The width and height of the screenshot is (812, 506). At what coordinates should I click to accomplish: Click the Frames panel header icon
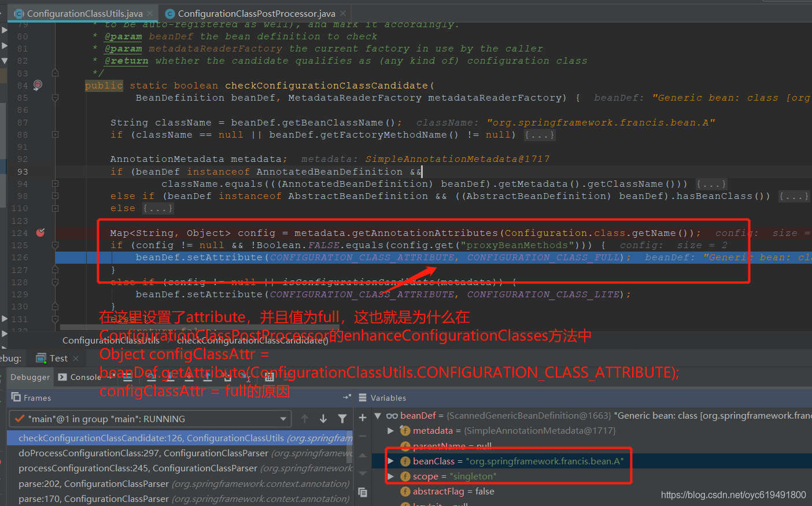[x=16, y=397]
